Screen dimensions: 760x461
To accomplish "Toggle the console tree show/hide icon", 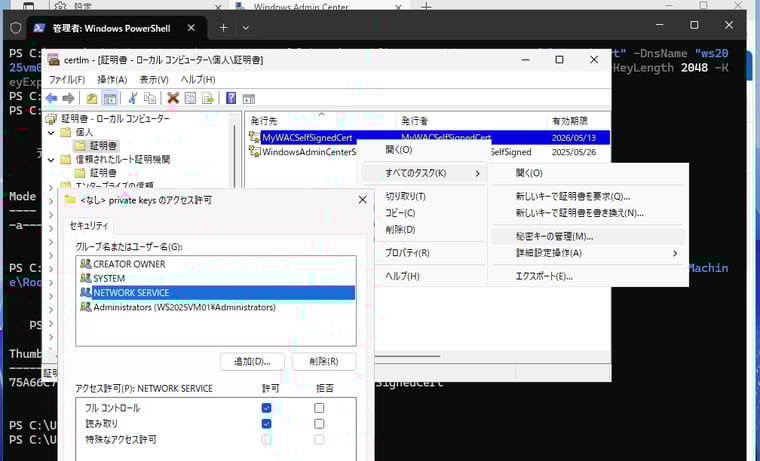I will (x=110, y=98).
